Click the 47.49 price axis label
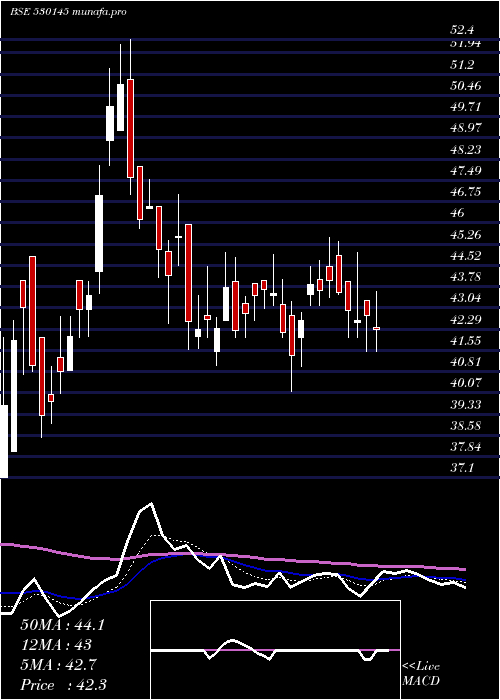This screenshot has width=500, height=700. [466, 171]
